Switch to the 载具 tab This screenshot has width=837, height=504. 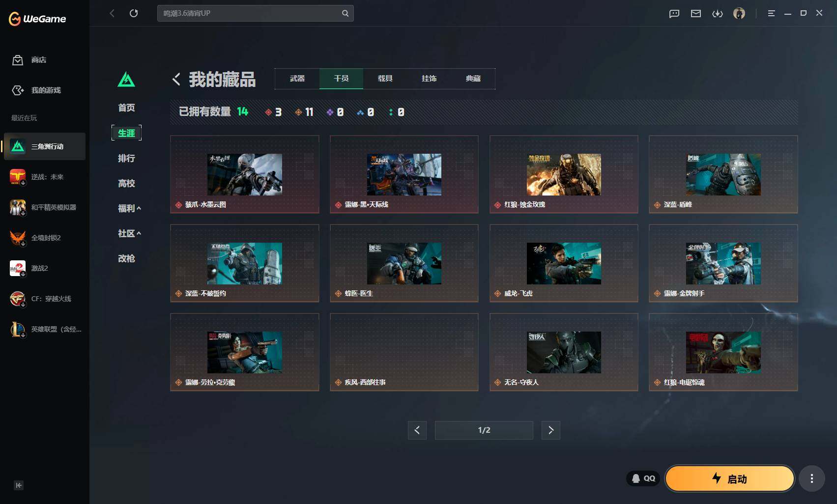coord(385,79)
